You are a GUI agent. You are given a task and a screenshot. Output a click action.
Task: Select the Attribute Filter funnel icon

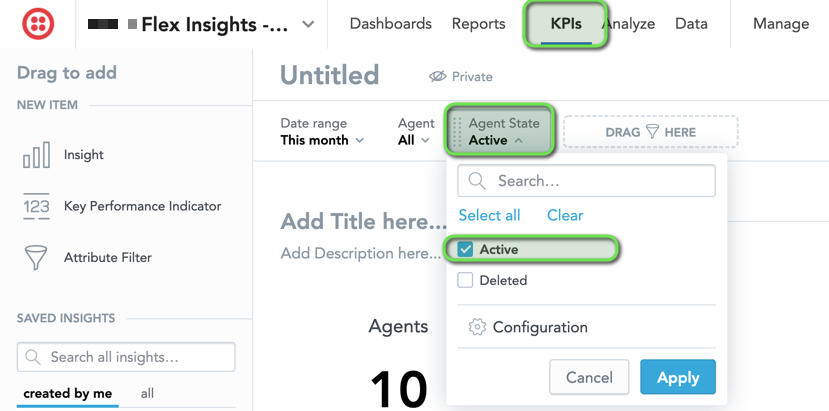coord(36,258)
